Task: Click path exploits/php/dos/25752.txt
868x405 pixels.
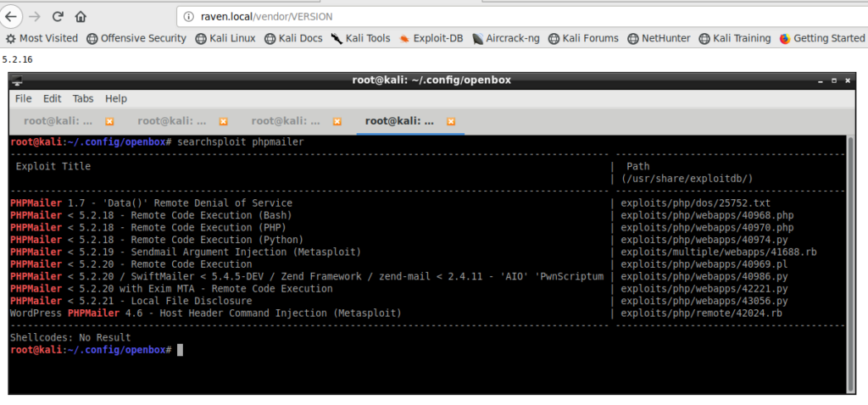Action: click(x=696, y=203)
